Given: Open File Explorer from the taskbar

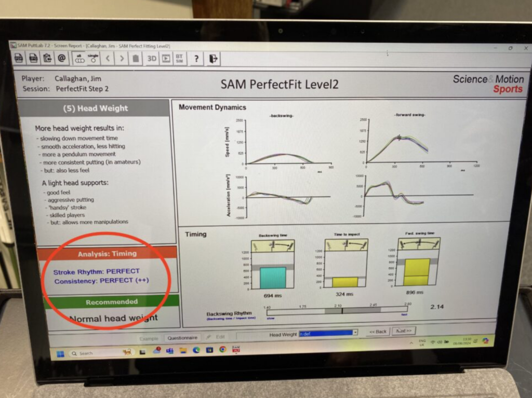Looking at the screenshot, I should point(183,351).
